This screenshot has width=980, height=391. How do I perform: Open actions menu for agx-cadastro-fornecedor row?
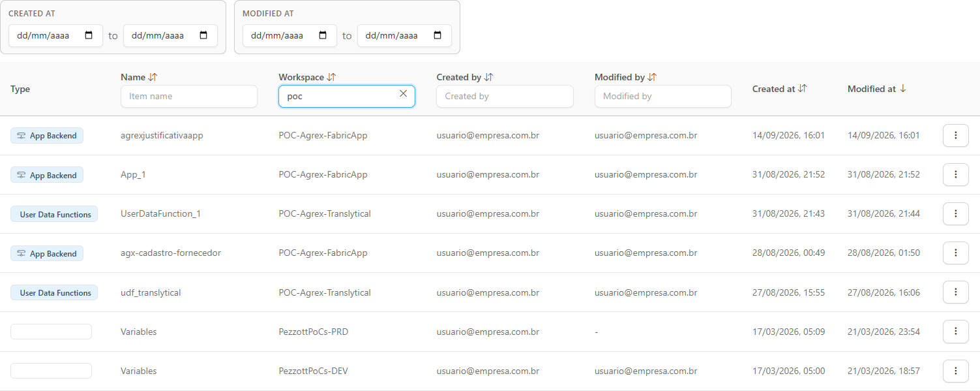point(956,253)
